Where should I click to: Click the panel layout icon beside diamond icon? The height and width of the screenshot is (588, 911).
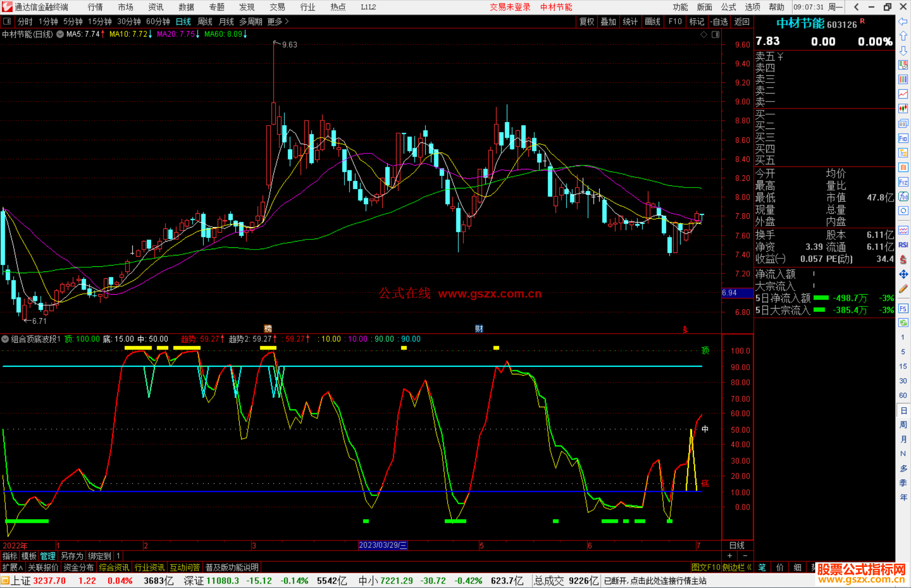716,35
